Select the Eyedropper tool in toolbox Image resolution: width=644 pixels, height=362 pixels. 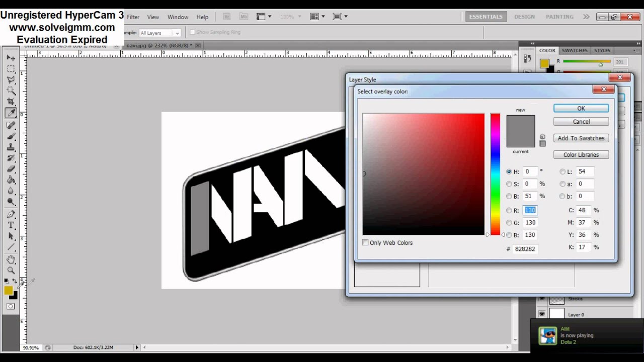pyautogui.click(x=11, y=113)
